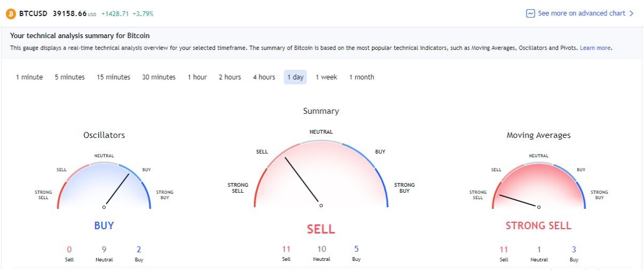
Task: Click the orange Bitcoin logo icon
Action: click(x=11, y=13)
